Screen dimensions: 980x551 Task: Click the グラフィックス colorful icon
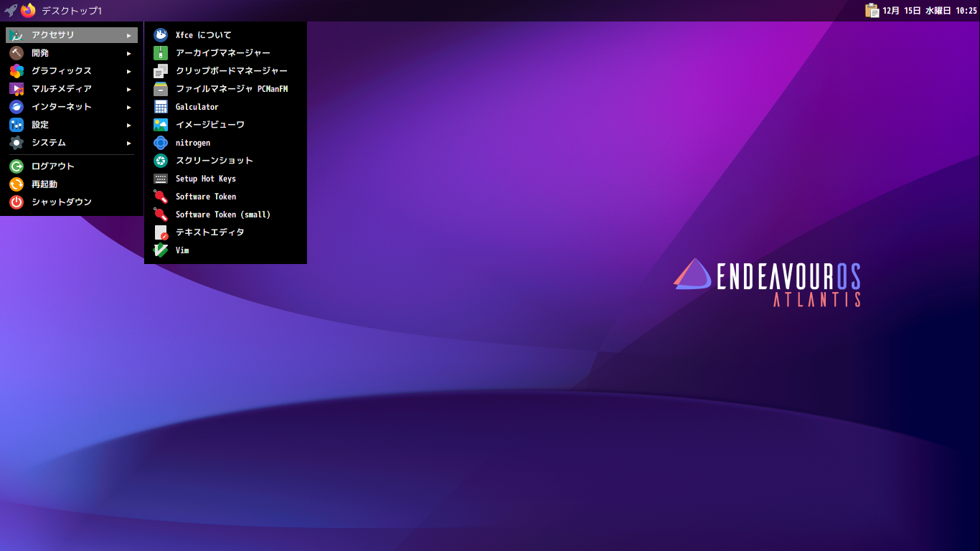[17, 71]
